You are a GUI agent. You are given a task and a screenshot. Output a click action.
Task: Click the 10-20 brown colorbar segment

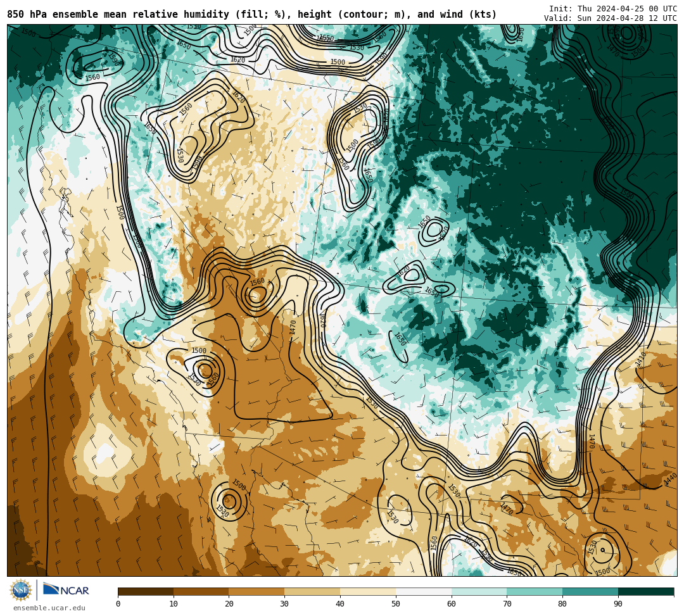201,591
